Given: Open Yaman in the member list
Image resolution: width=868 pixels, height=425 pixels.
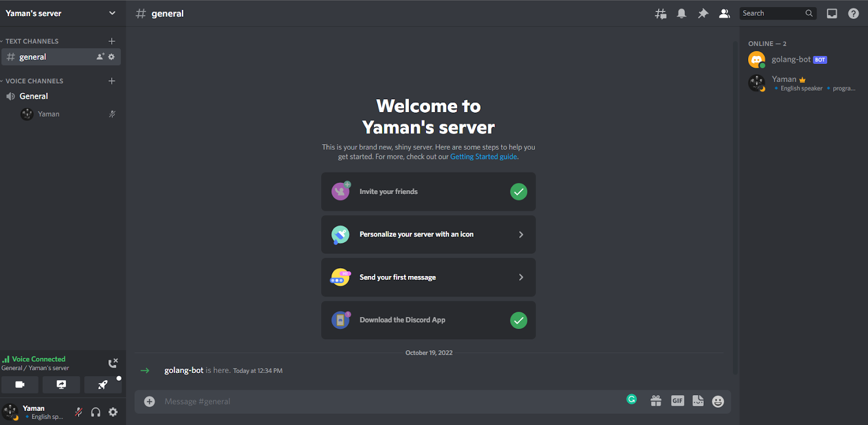Looking at the screenshot, I should [802, 83].
